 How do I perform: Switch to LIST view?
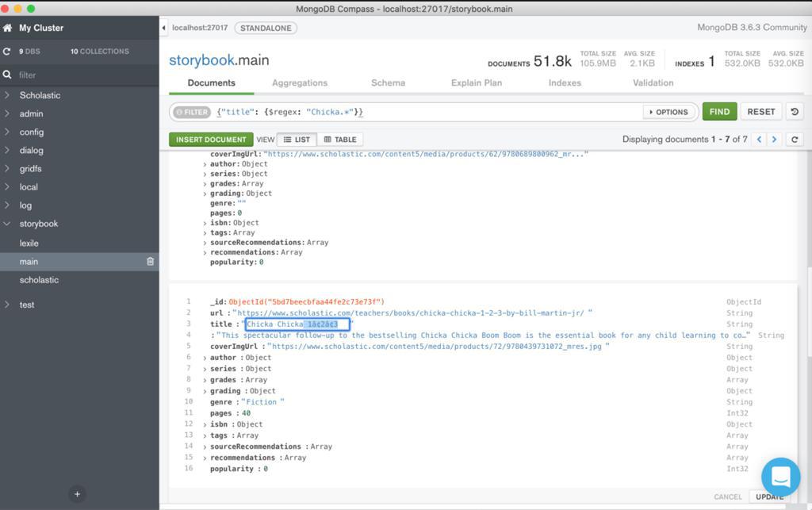pos(297,140)
